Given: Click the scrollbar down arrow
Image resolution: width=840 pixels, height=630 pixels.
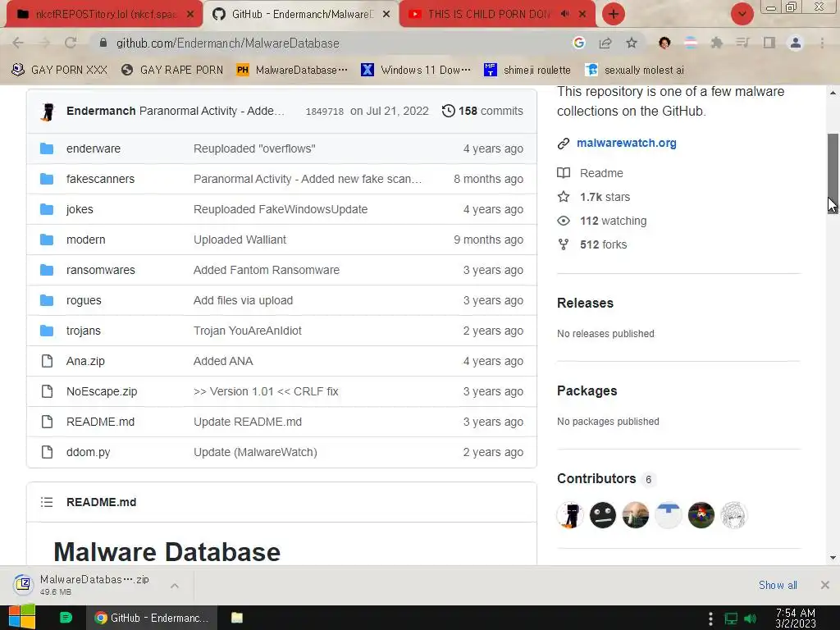Looking at the screenshot, I should (x=833, y=558).
